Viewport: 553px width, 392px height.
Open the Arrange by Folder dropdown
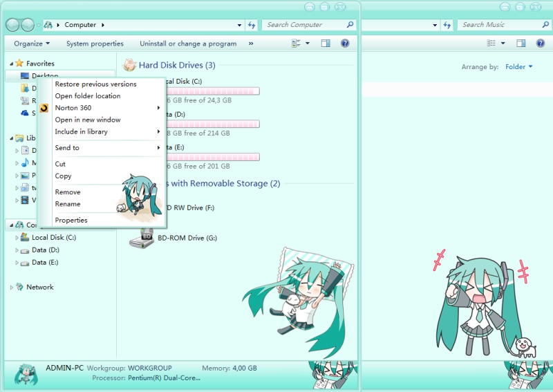(x=519, y=66)
